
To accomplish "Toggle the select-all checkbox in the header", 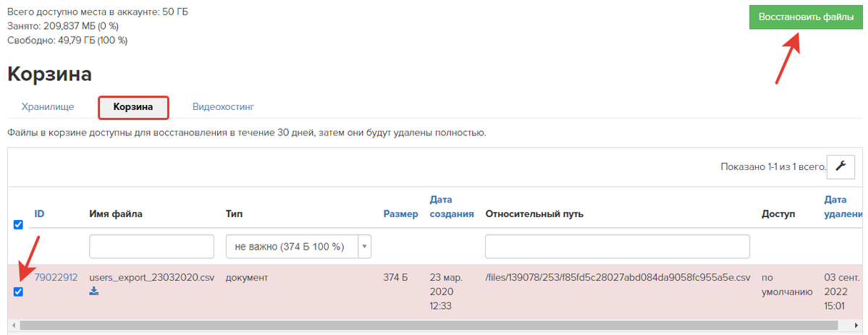I will click(x=17, y=224).
